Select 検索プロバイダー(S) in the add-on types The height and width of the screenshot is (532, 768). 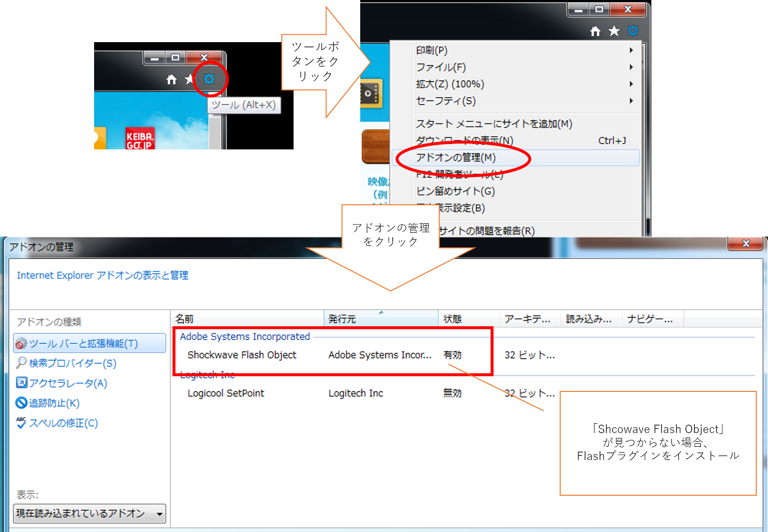pyautogui.click(x=72, y=363)
